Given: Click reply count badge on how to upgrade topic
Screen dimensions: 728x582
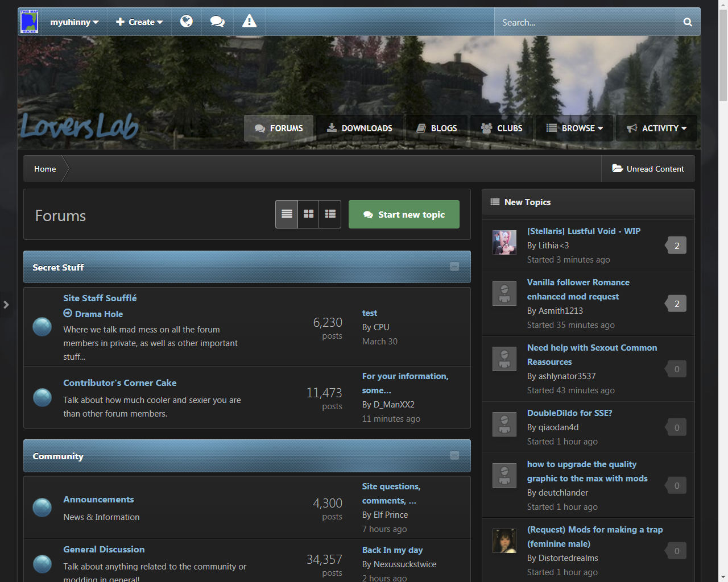Looking at the screenshot, I should [676, 485].
